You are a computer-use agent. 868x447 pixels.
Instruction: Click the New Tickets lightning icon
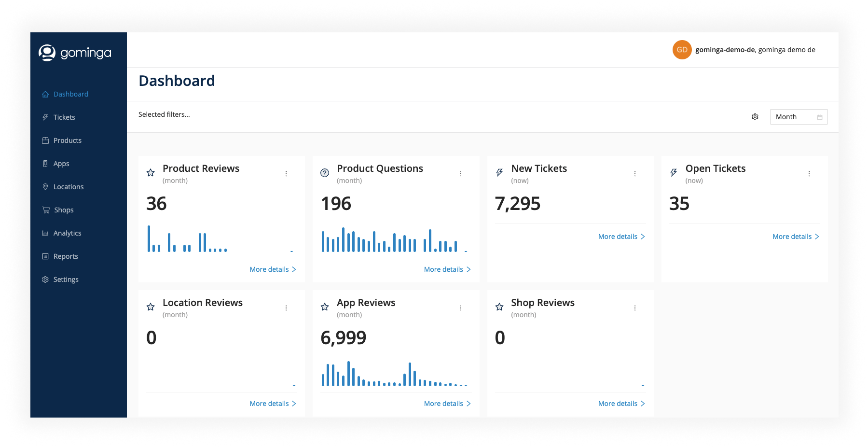point(499,173)
